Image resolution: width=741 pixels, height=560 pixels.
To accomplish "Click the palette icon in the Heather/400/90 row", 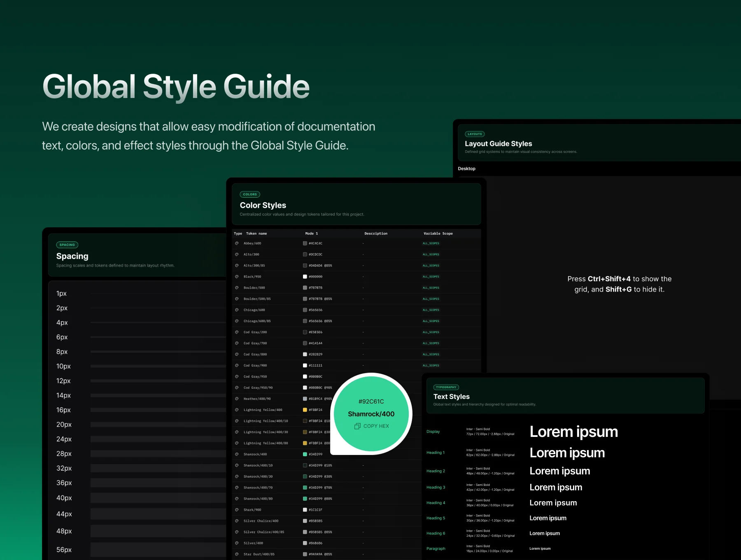I will 237,399.
